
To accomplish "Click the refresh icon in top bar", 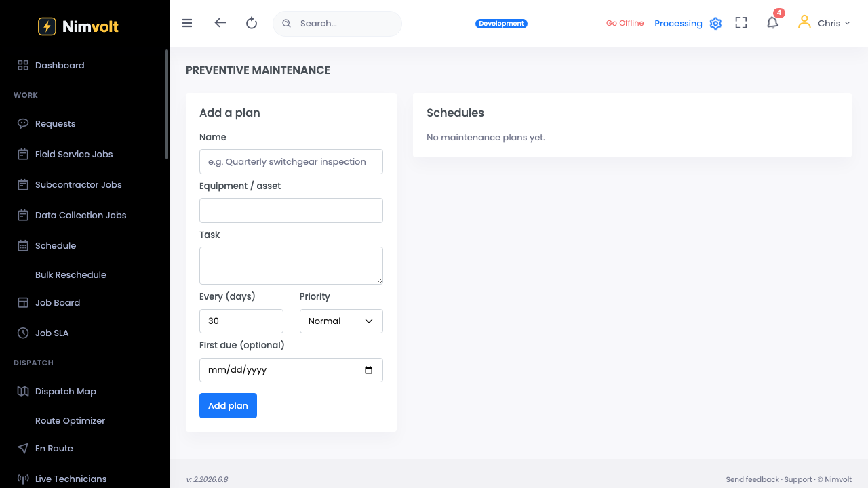I will coord(252,23).
